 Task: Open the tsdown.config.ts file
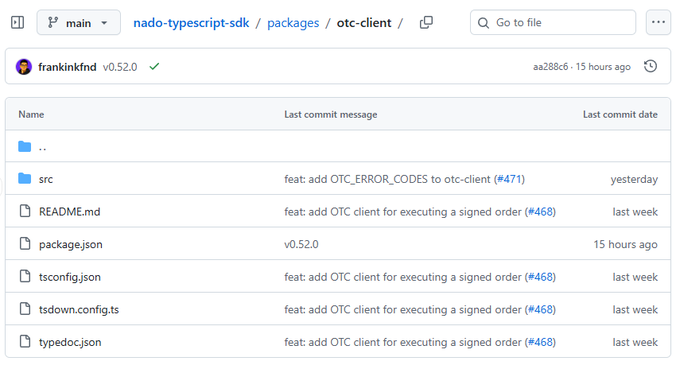[79, 310]
